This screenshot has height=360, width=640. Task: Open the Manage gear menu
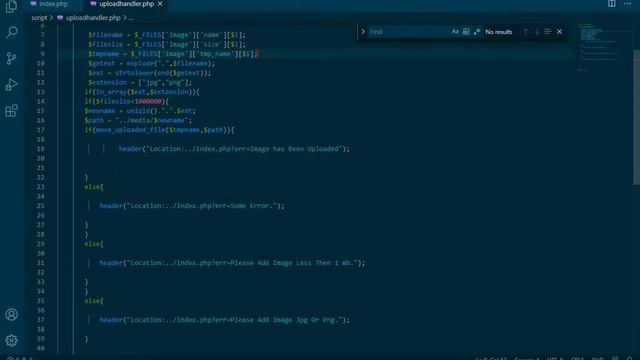click(x=11, y=340)
